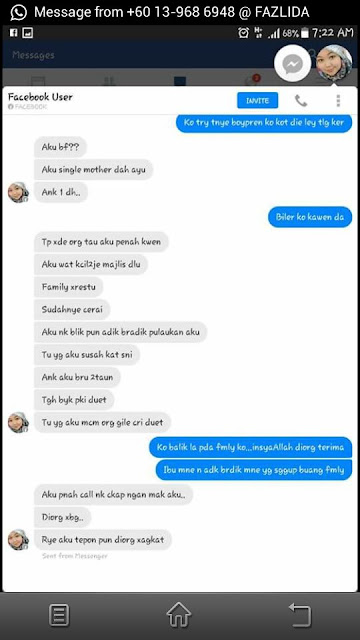Viewport: 360px width, 640px height.
Task: Tap the background Messages header title
Action: [33, 55]
